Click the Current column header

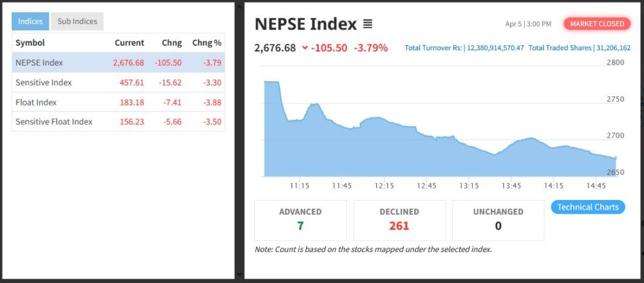click(129, 43)
